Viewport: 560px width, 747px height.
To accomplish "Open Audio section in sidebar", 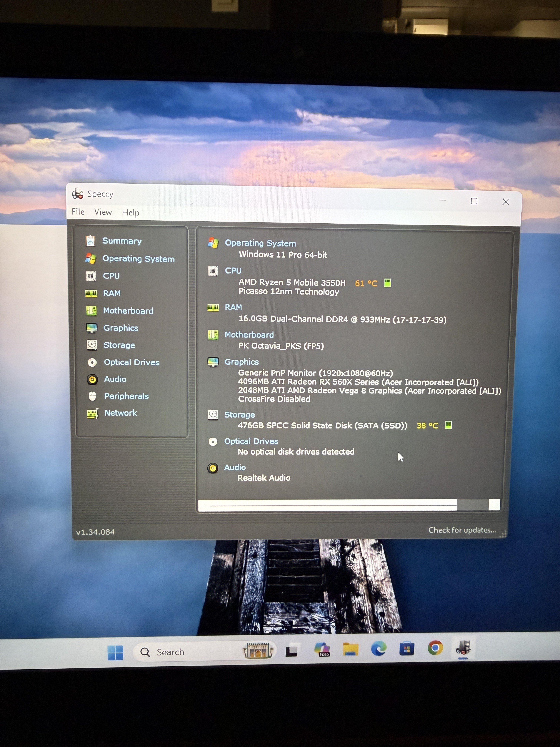I will 115,379.
